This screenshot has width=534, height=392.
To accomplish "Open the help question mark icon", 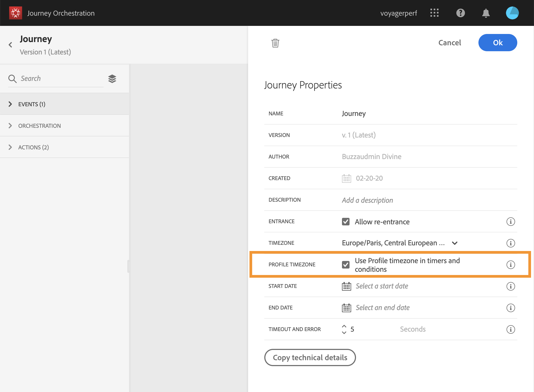I will 460,13.
